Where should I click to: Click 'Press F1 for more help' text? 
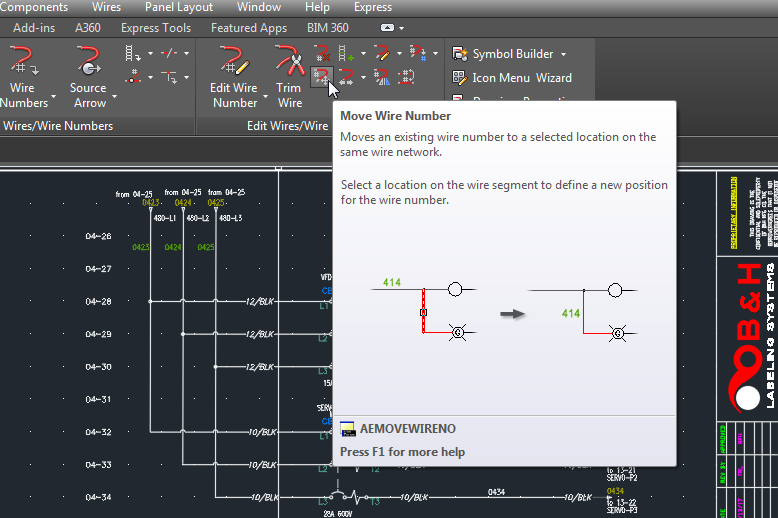click(x=402, y=452)
